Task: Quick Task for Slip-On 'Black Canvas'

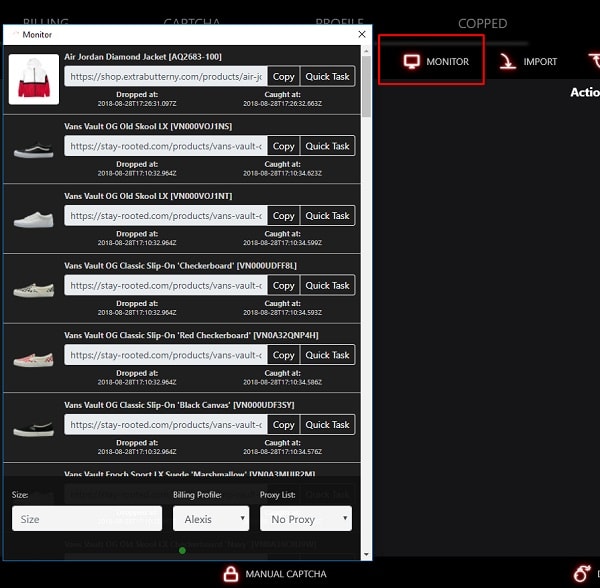Action: pyautogui.click(x=328, y=425)
